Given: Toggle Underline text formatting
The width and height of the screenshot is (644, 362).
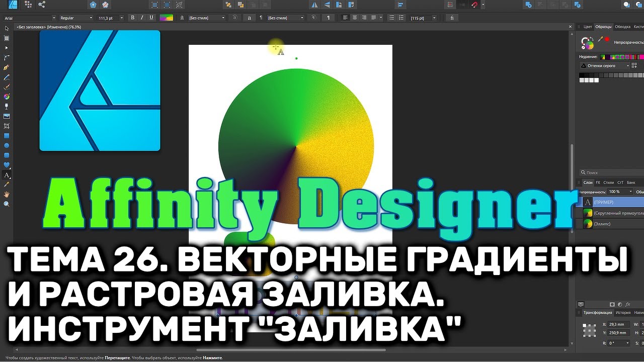Looking at the screenshot, I should pyautogui.click(x=151, y=18).
